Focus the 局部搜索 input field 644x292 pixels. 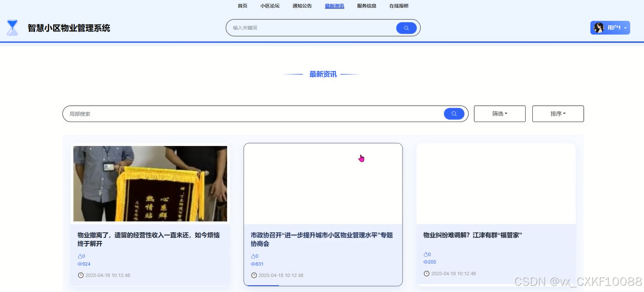[255, 113]
